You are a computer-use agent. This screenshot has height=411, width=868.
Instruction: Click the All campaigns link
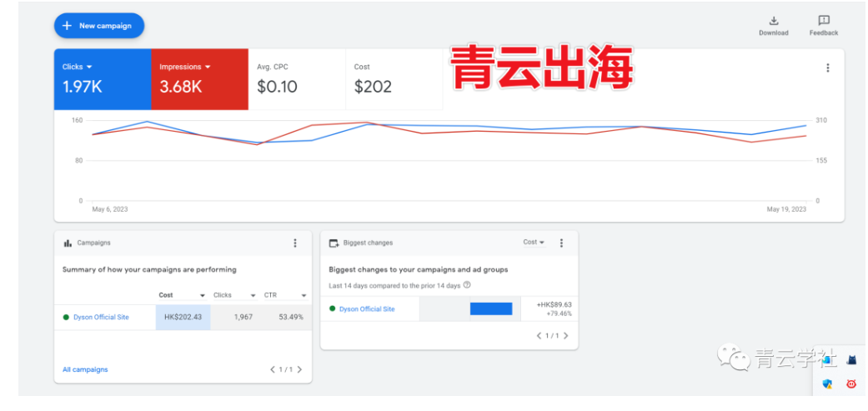(x=85, y=369)
